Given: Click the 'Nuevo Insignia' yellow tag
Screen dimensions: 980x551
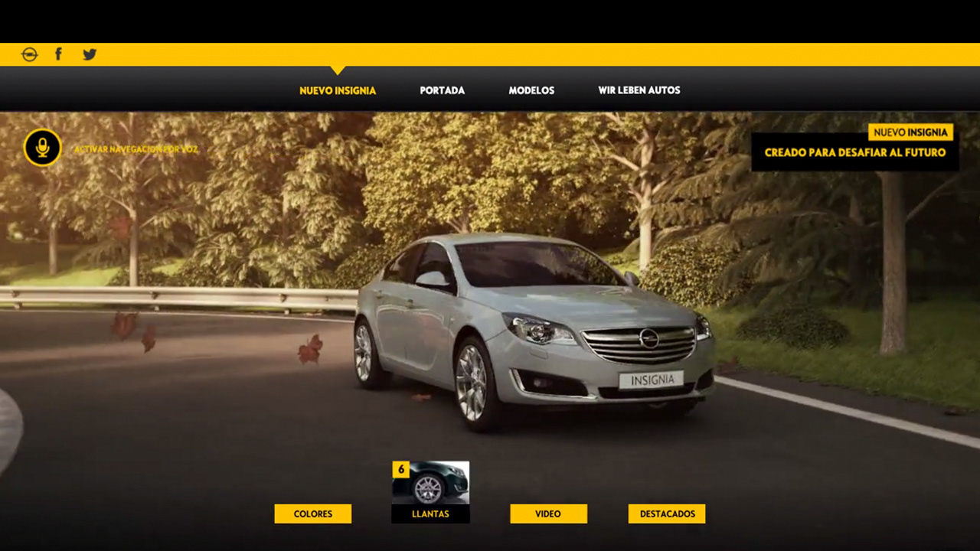Looking at the screenshot, I should tap(910, 132).
